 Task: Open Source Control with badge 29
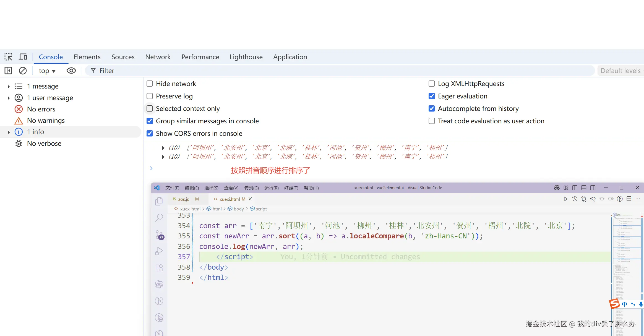click(x=160, y=235)
